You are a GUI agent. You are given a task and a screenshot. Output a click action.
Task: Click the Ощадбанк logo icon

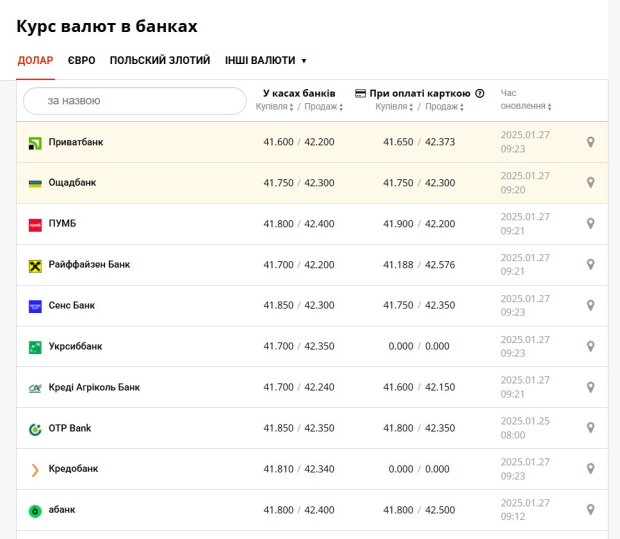click(35, 183)
